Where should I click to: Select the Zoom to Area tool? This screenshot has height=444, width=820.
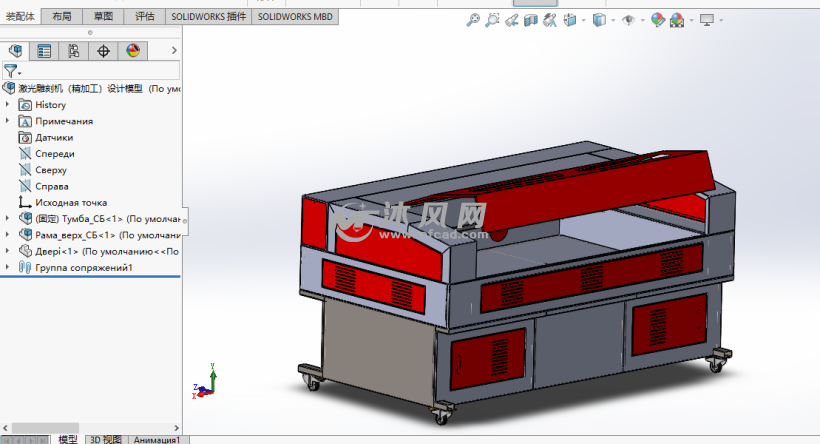(x=492, y=19)
